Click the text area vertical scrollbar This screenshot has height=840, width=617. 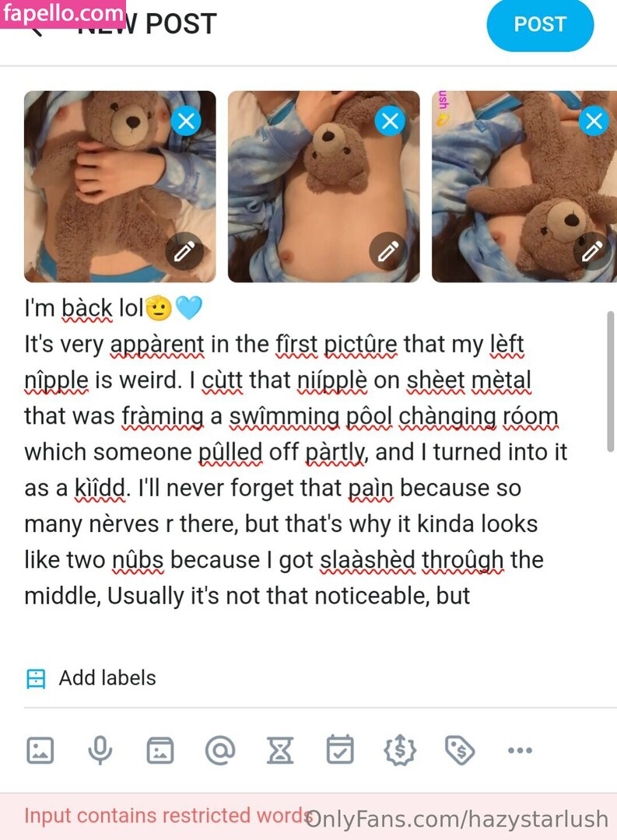click(611, 382)
